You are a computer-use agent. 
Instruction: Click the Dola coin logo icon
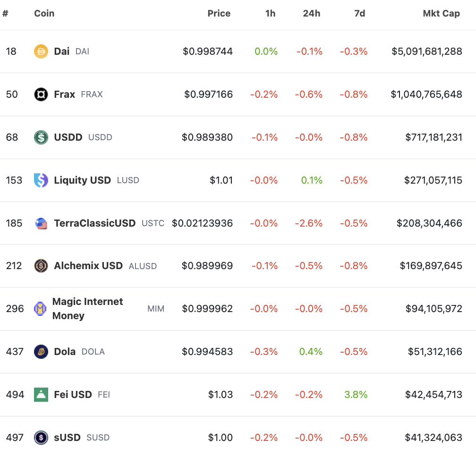[41, 352]
